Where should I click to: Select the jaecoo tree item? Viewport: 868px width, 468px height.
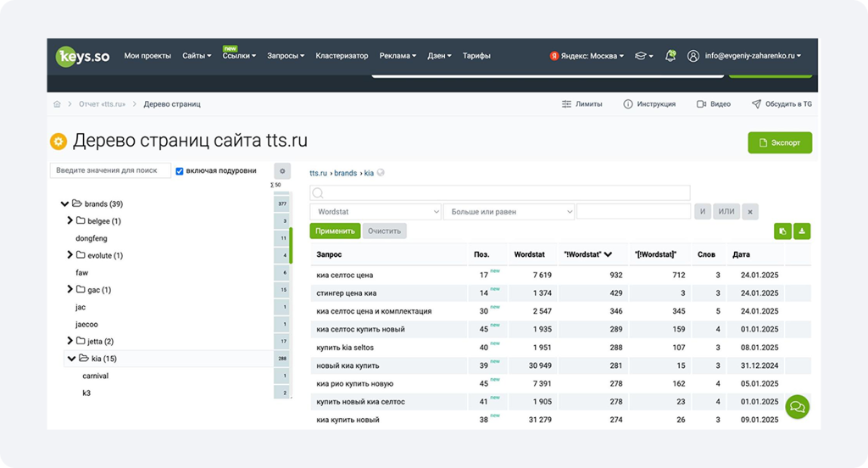[x=86, y=324]
